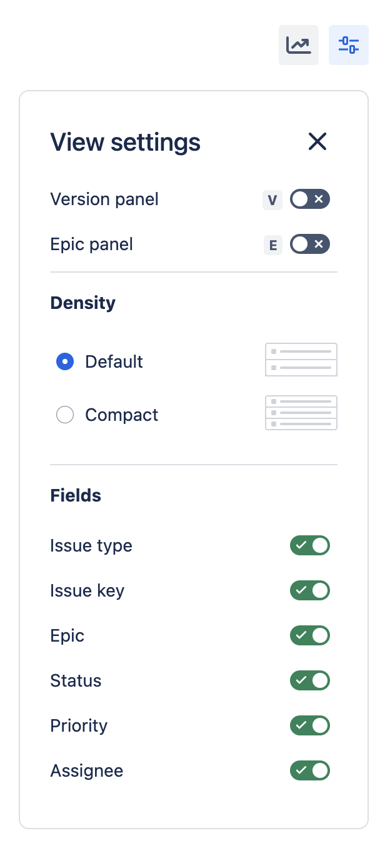Click the Default label text
Image resolution: width=390 pixels, height=868 pixels.
[x=114, y=361]
